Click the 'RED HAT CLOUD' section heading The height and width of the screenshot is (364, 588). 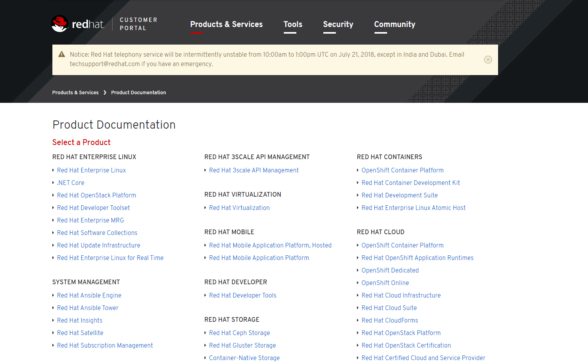click(380, 232)
